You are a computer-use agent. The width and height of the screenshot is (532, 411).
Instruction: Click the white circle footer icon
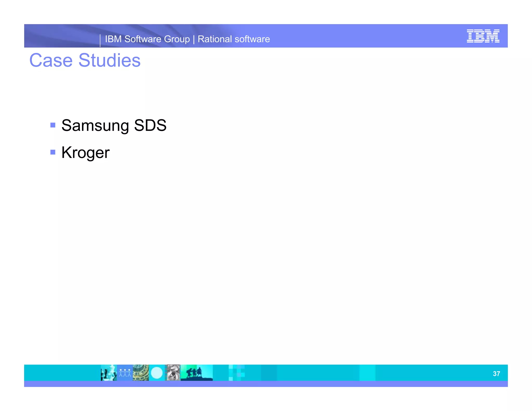tap(157, 373)
